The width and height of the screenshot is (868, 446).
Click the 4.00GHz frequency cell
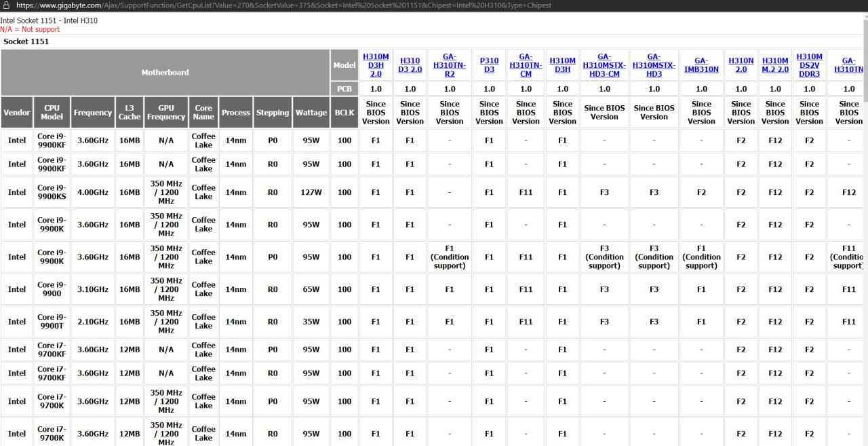click(93, 192)
